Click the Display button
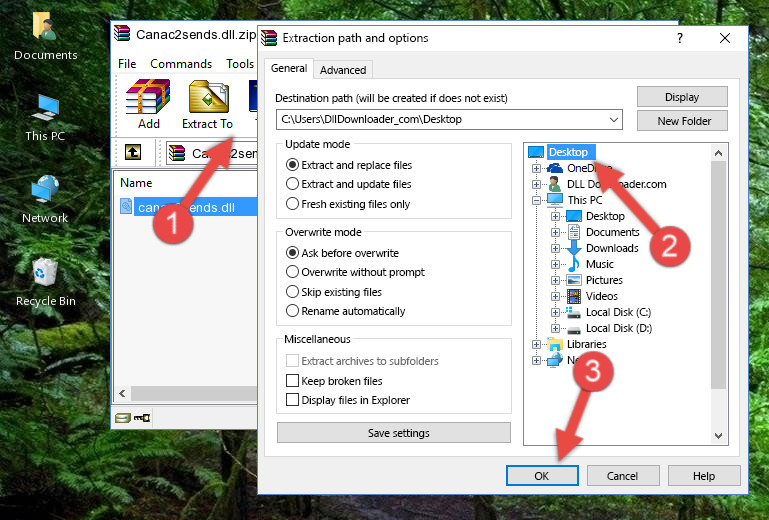769x520 pixels. 682,97
